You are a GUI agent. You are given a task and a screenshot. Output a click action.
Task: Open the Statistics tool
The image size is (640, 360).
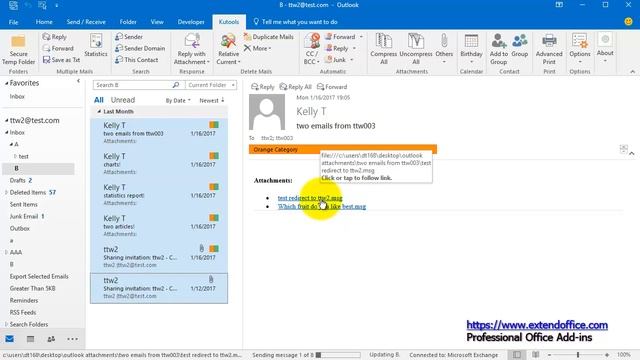pyautogui.click(x=96, y=46)
